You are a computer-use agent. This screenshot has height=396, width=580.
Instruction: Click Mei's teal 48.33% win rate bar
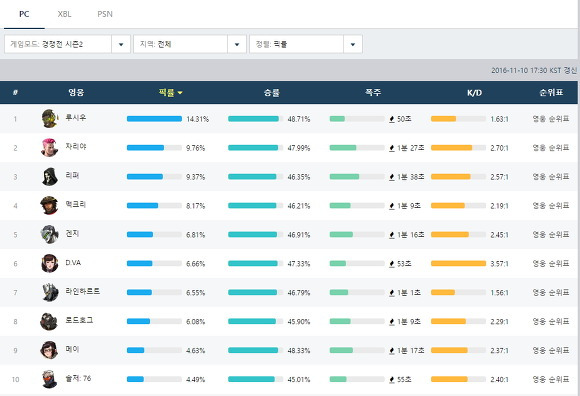click(x=253, y=350)
